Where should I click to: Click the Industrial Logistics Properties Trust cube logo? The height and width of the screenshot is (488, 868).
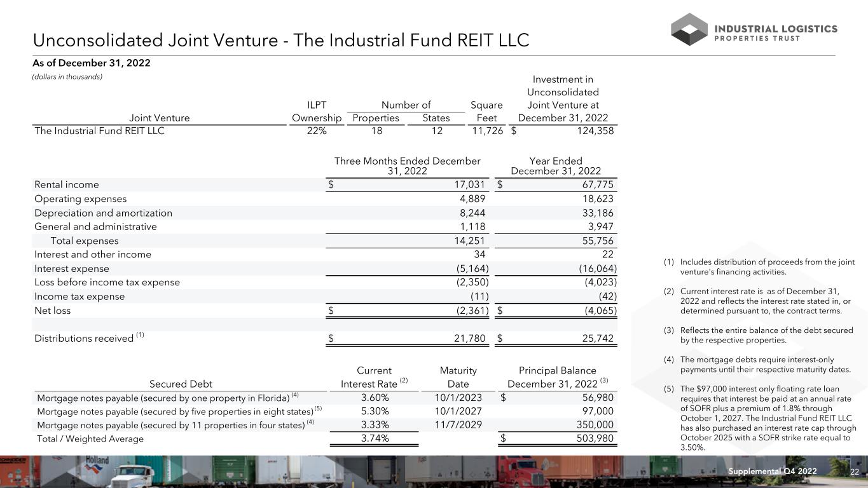click(689, 29)
